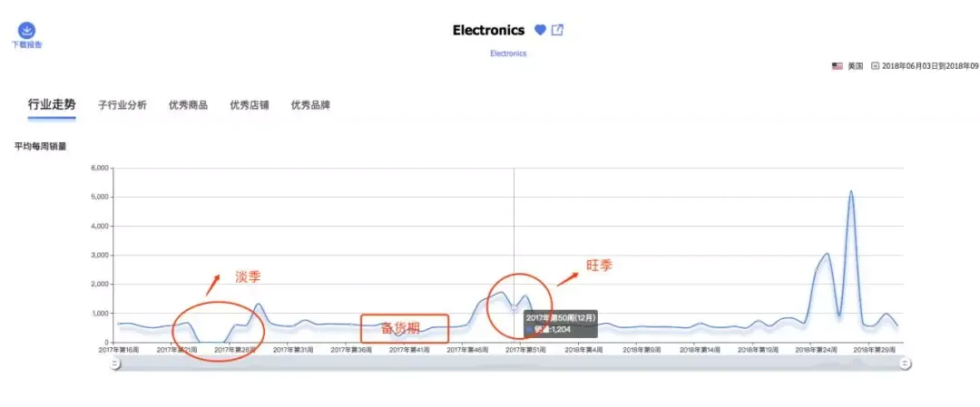Go to 优秀品牌 tab
This screenshot has height=407, width=980.
(310, 105)
